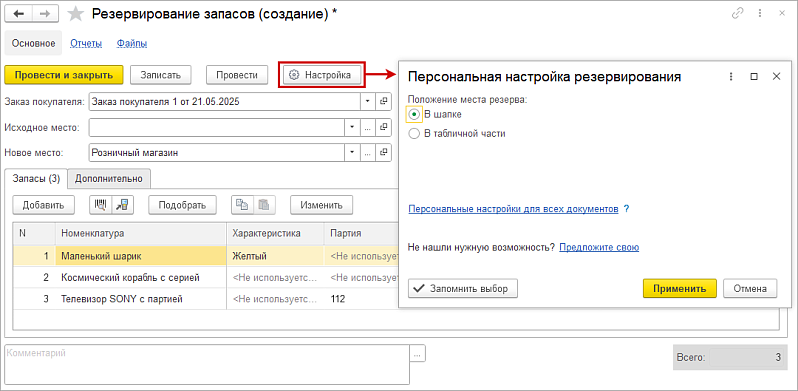
Task: Expand the Новое место dropdown list
Action: pos(351,152)
